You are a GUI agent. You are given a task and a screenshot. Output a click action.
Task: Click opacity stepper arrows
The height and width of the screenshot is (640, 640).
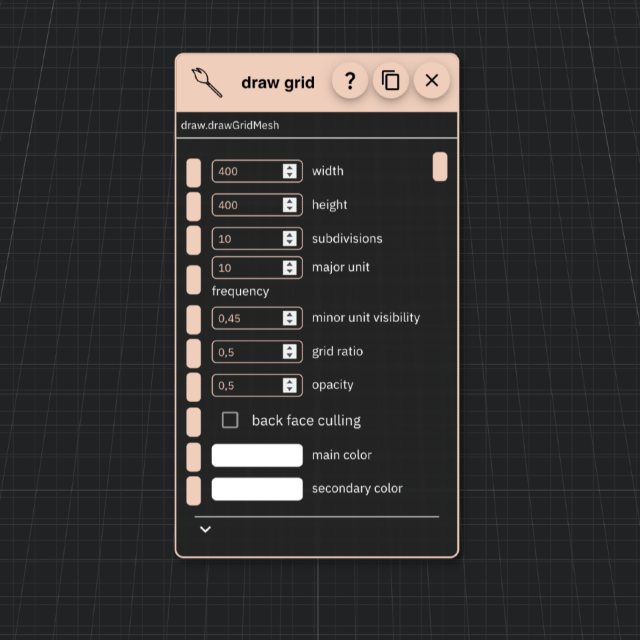tap(290, 385)
